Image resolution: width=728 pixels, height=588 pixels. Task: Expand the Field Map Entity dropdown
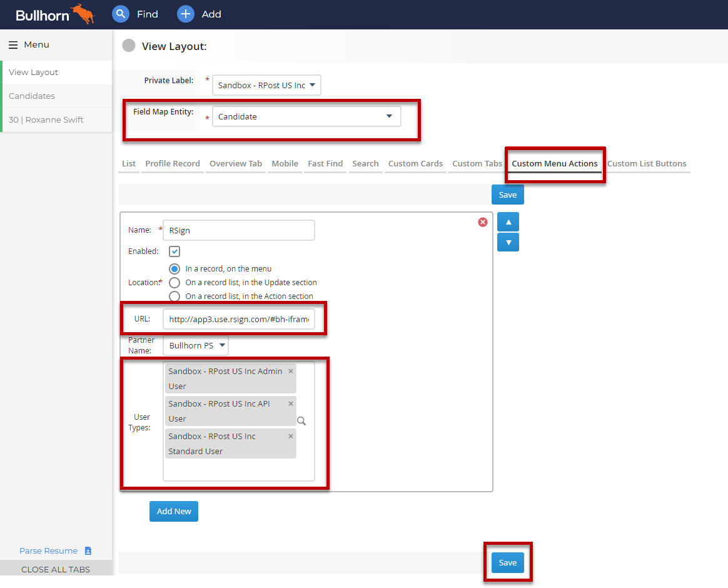tap(306, 116)
